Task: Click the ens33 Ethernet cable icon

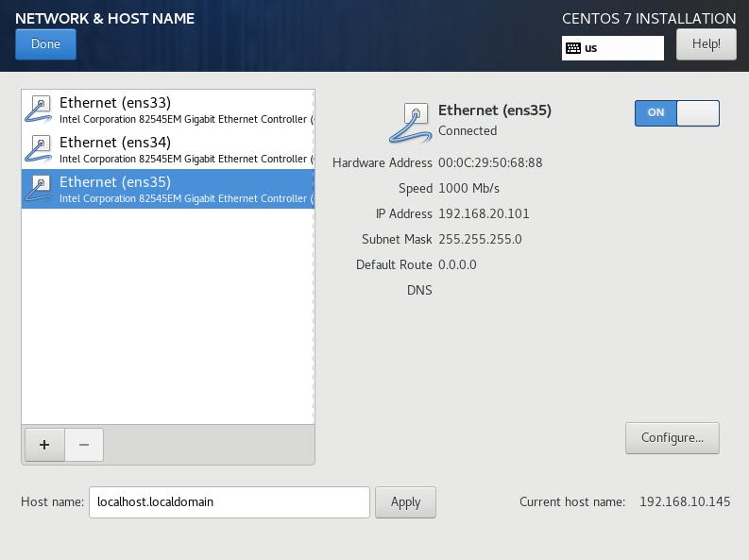Action: pos(40,110)
